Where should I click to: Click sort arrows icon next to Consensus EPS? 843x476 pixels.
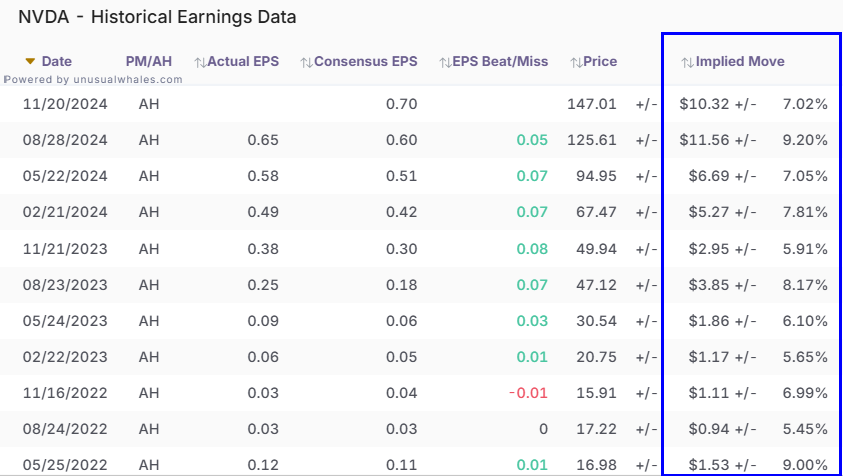[307, 62]
